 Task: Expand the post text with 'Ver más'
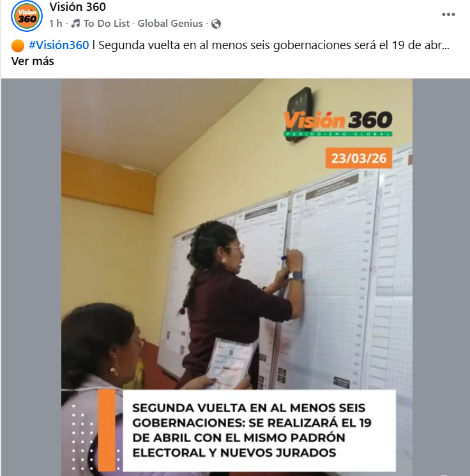33,61
